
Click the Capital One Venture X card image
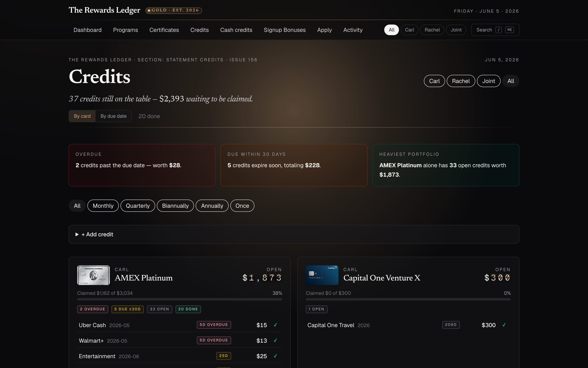coord(322,275)
